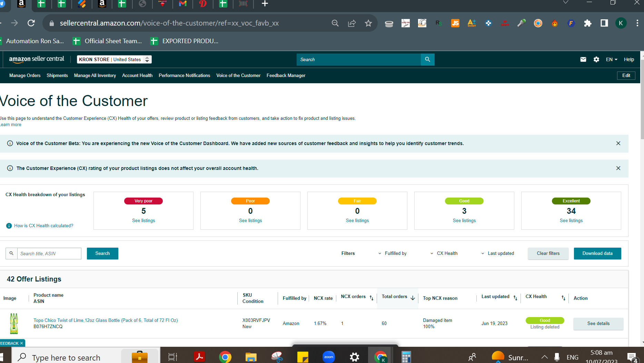See listings rated Good
Viewport: 644px width, 363px height.
click(464, 221)
